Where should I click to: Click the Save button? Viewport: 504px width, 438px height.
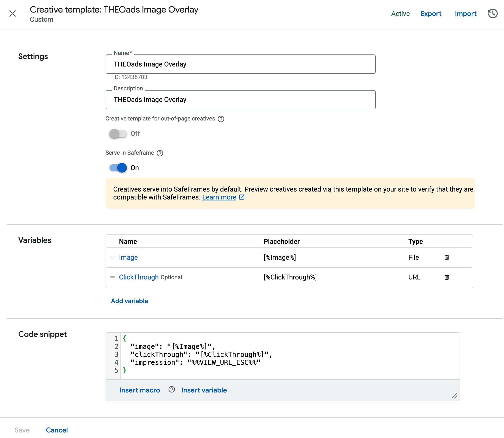coord(22,430)
